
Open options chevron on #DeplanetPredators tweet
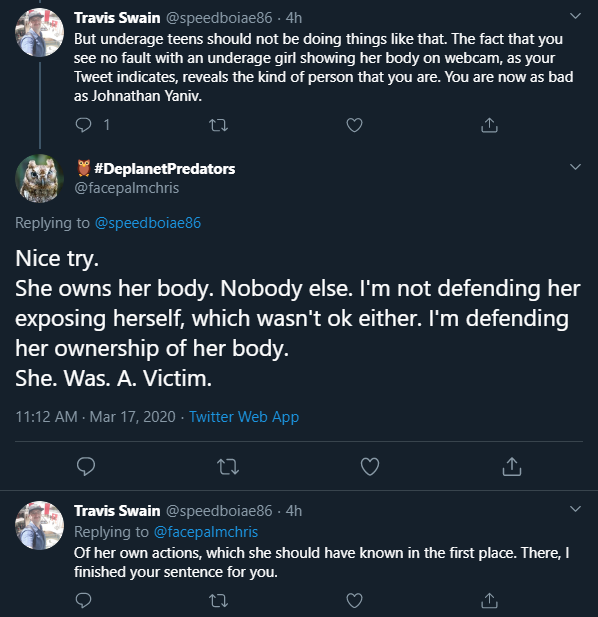coord(575,167)
